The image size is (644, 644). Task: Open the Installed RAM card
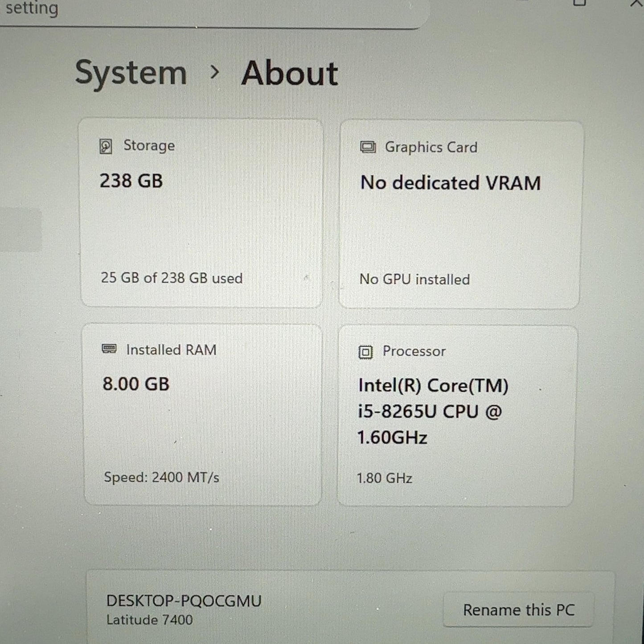(x=202, y=414)
